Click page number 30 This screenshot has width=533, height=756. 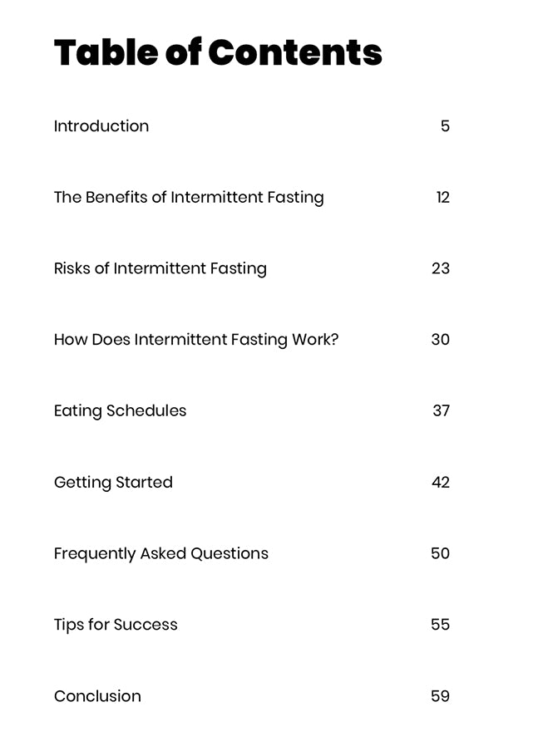point(441,340)
